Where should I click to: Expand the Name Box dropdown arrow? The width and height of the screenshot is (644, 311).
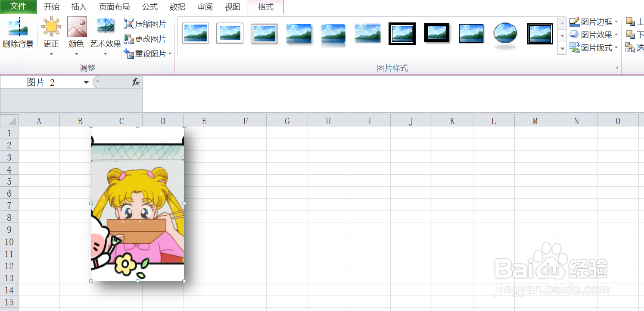86,82
